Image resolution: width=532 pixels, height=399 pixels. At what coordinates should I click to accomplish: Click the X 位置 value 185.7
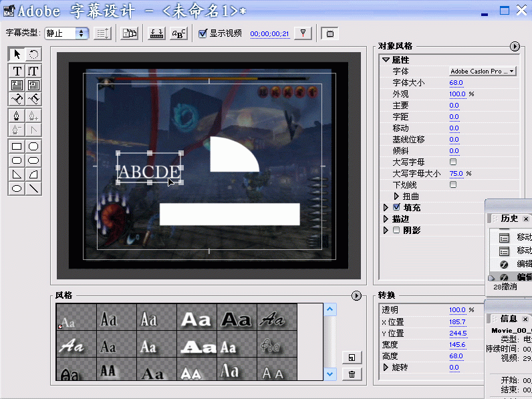[457, 321]
